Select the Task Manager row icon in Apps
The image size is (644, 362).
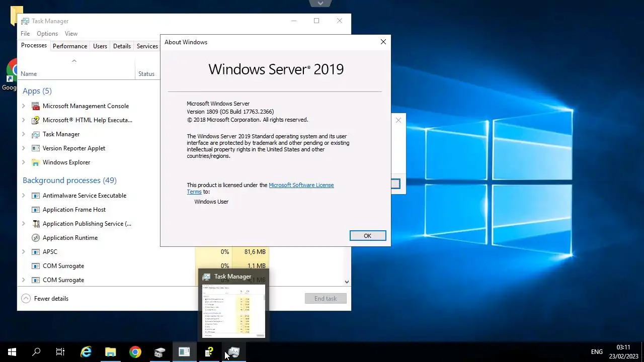36,134
